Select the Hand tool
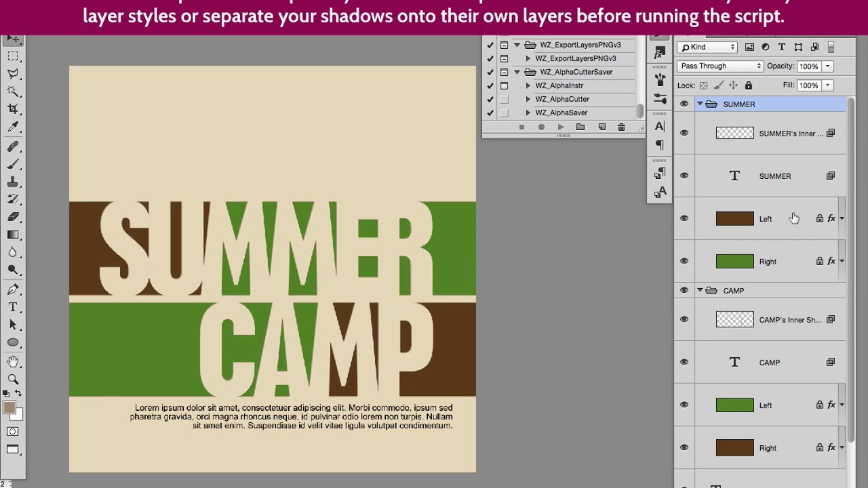 click(13, 363)
